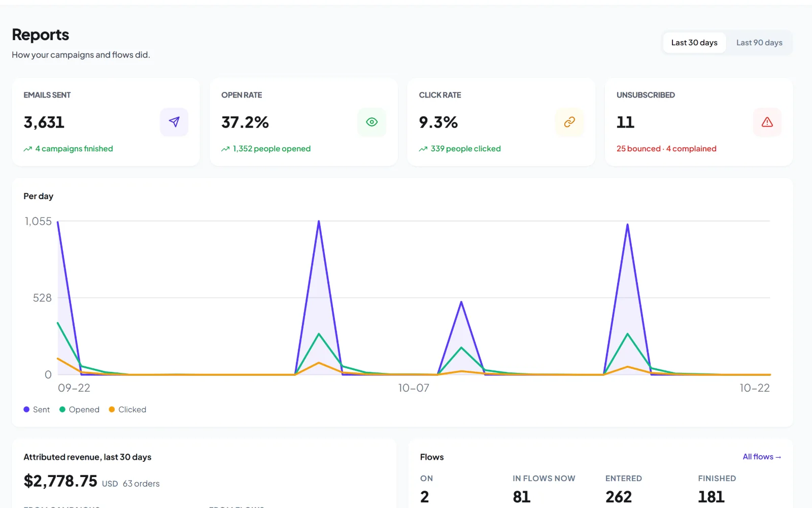Click the flows On value 2
Screen dimensions: 812x508
(x=425, y=497)
